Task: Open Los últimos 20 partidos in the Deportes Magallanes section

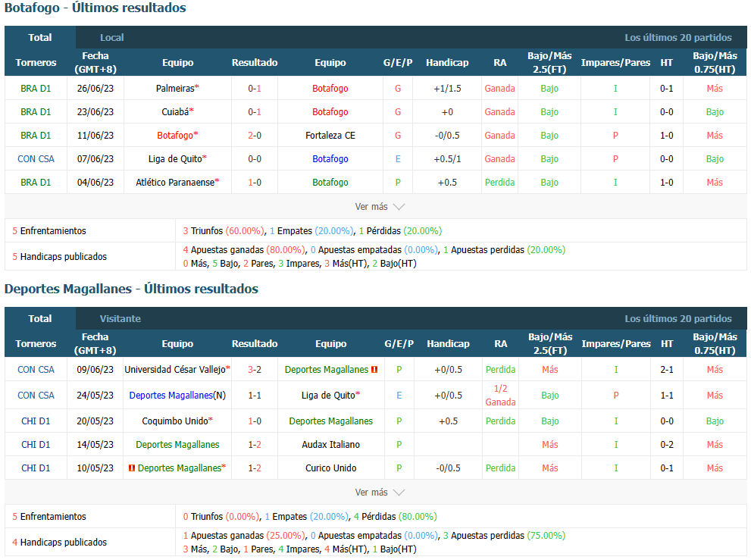Action: tap(678, 318)
